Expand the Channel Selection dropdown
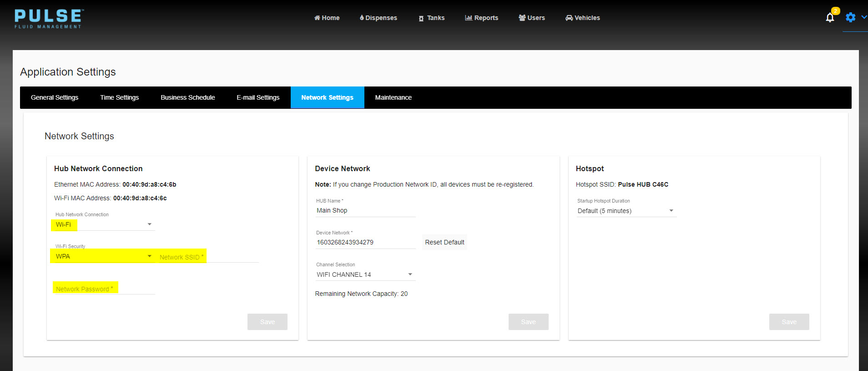 tap(364, 274)
